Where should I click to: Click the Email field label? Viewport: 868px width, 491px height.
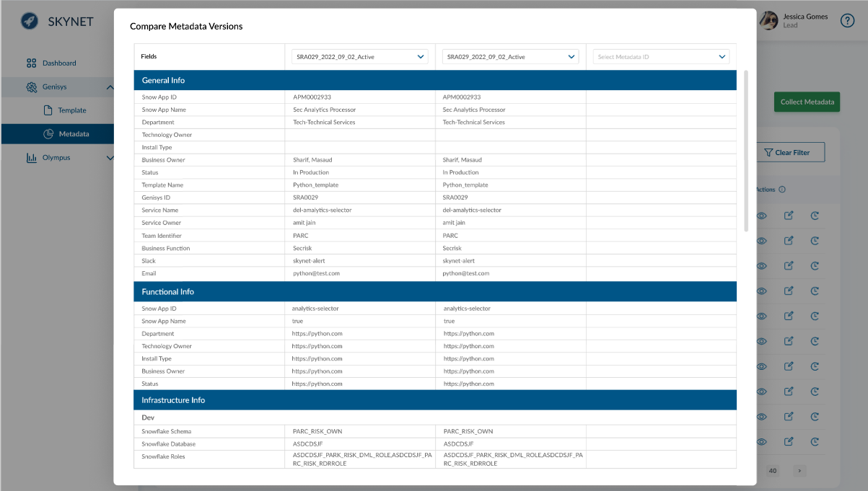(149, 273)
